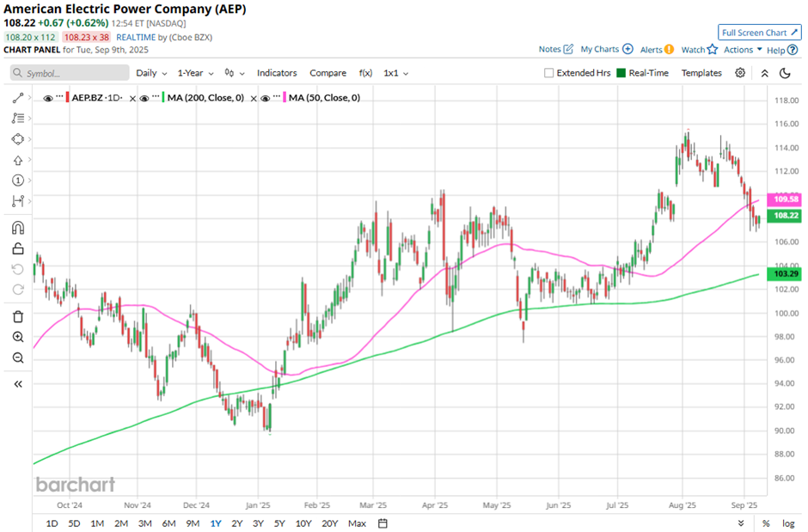This screenshot has width=808, height=532.
Task: Select the 6M time range
Action: (x=168, y=523)
